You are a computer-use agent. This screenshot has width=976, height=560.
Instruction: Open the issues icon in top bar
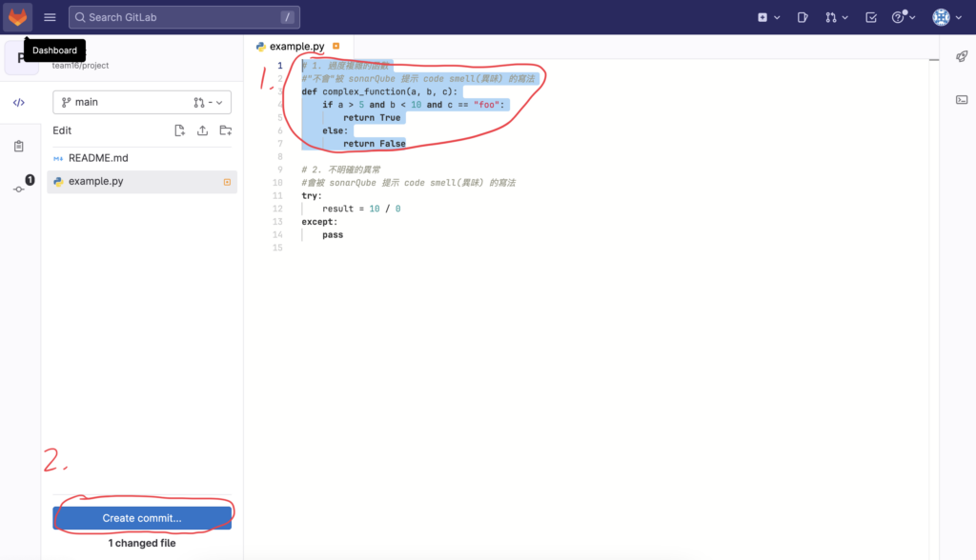(803, 17)
